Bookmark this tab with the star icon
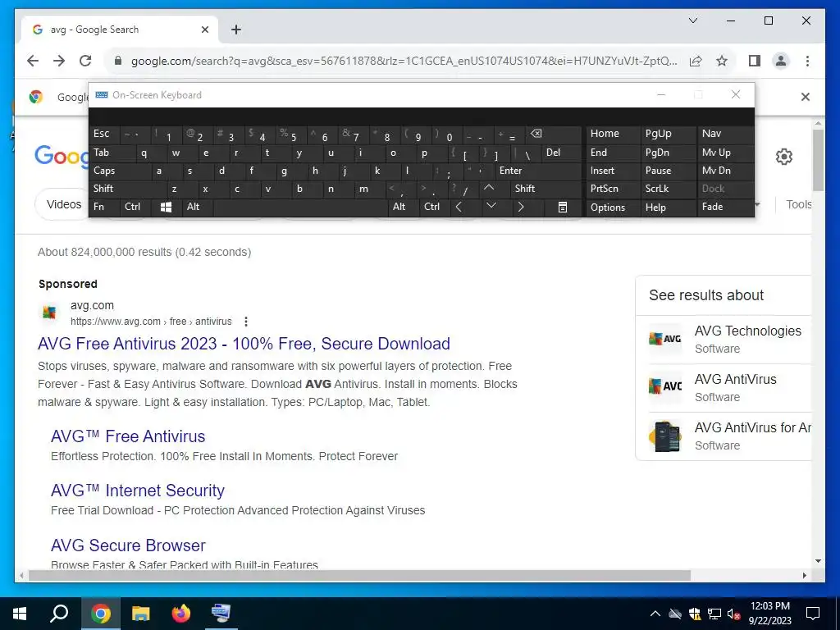 click(x=722, y=61)
